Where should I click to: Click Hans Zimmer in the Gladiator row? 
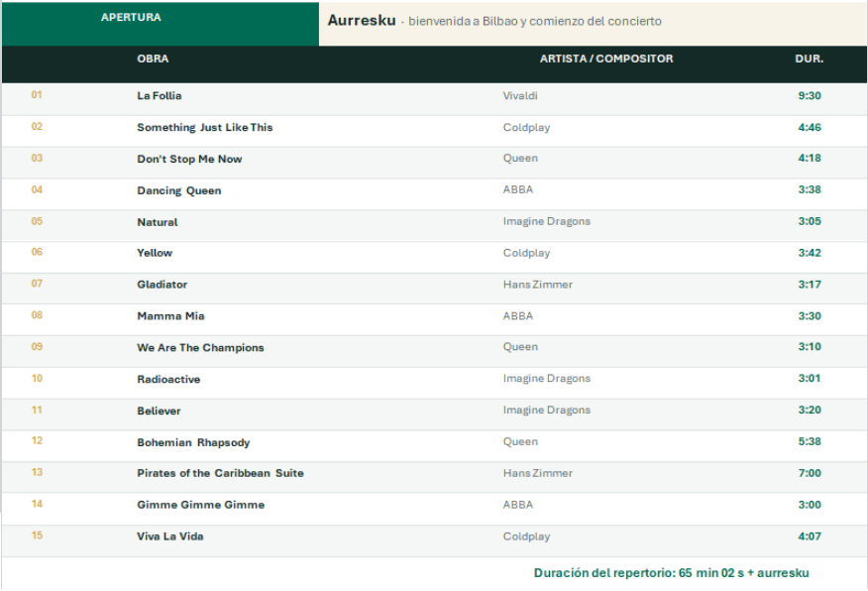[538, 285]
